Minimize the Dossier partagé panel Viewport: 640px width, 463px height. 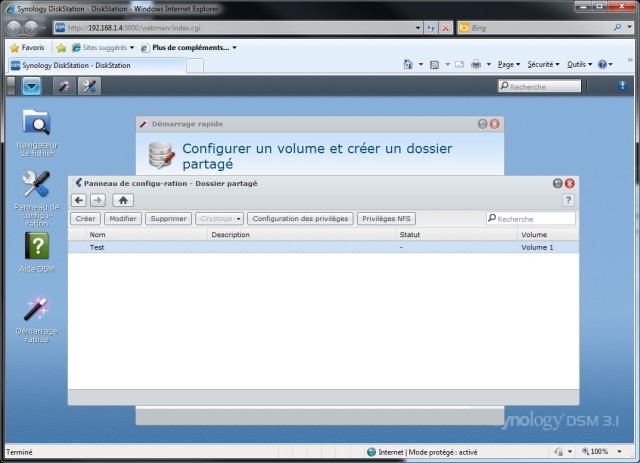558,183
